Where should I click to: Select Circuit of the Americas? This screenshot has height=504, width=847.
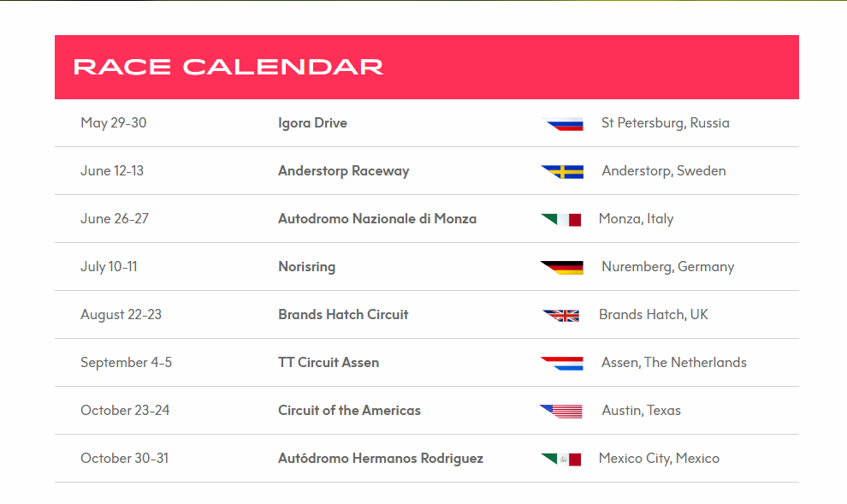[x=349, y=411]
